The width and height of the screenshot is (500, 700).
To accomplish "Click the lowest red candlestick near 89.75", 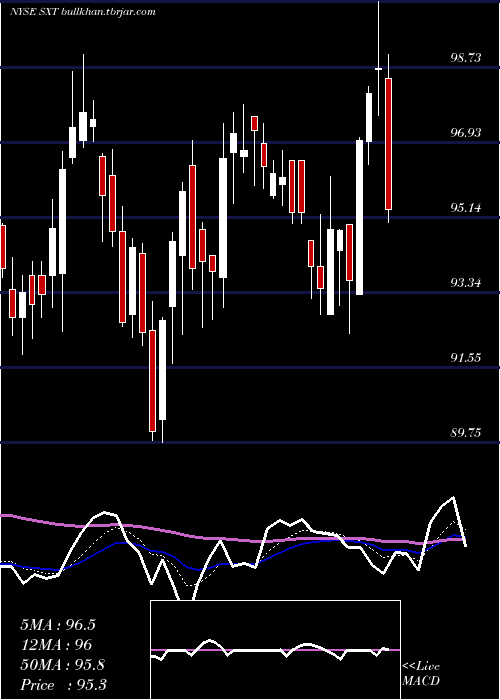I will pyautogui.click(x=153, y=381).
